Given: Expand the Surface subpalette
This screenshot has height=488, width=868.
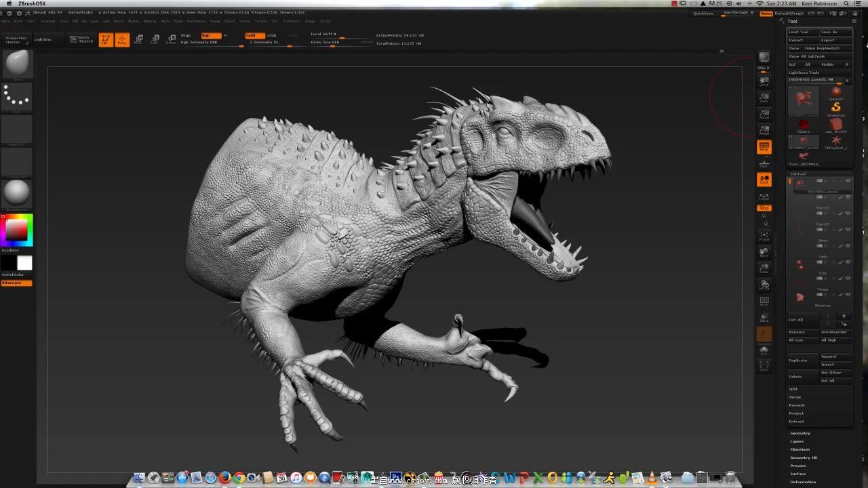Looking at the screenshot, I should click(x=798, y=474).
